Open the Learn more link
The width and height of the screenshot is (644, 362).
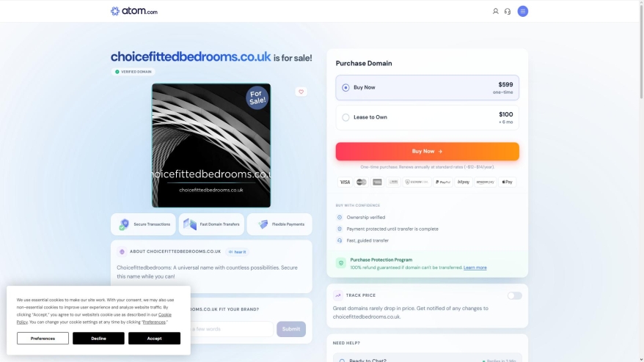pos(475,267)
